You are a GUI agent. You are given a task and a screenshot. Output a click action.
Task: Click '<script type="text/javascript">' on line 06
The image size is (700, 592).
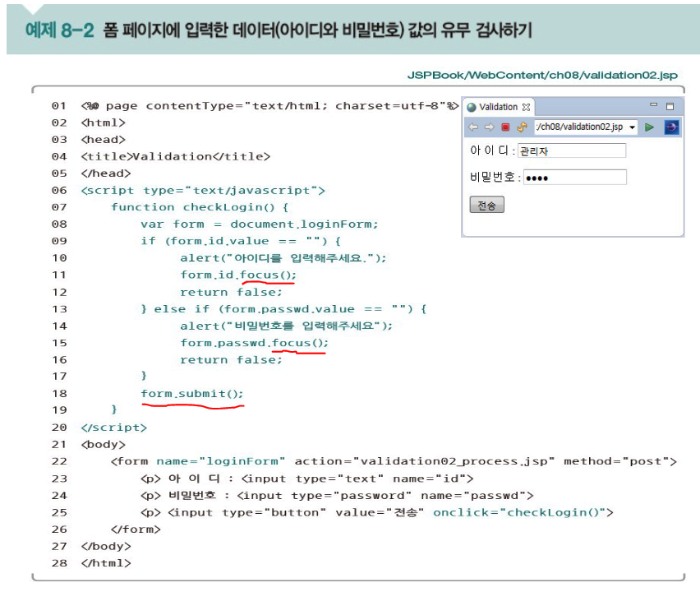pyautogui.click(x=203, y=190)
